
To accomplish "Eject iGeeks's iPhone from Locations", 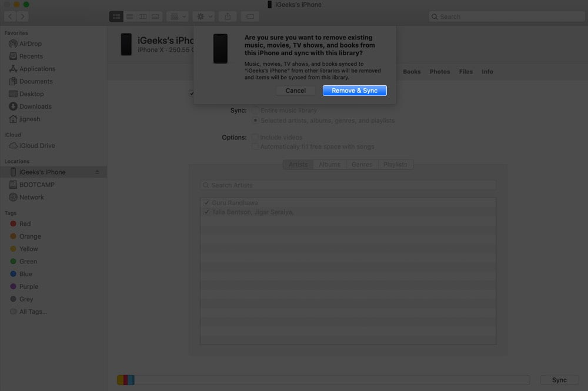I will tap(97, 172).
